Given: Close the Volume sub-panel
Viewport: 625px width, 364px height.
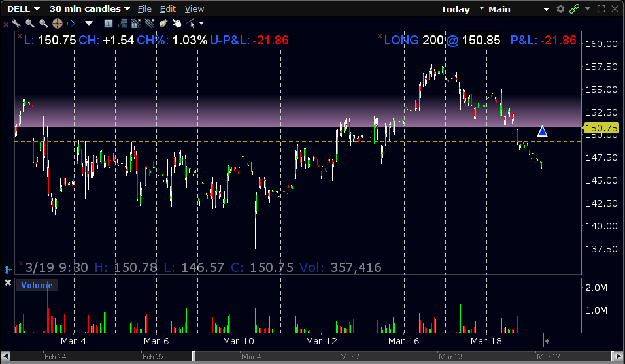Looking at the screenshot, I should pyautogui.click(x=8, y=283).
